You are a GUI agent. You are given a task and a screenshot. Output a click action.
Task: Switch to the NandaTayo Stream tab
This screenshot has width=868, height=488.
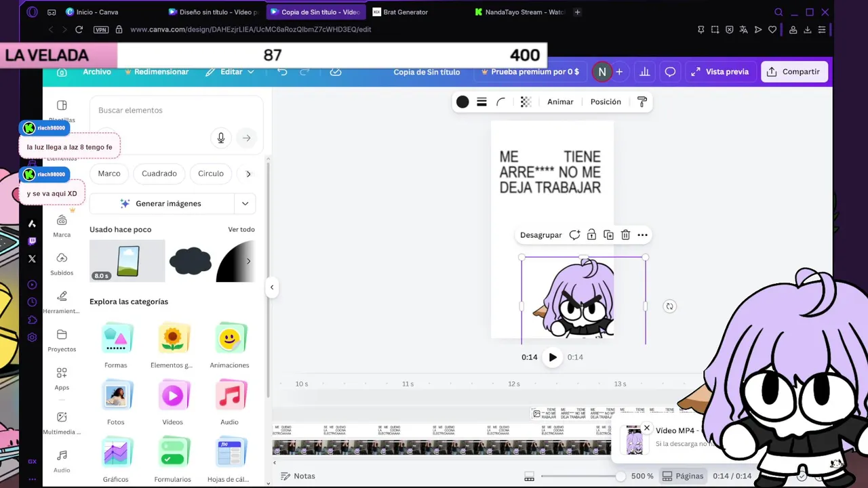[519, 12]
